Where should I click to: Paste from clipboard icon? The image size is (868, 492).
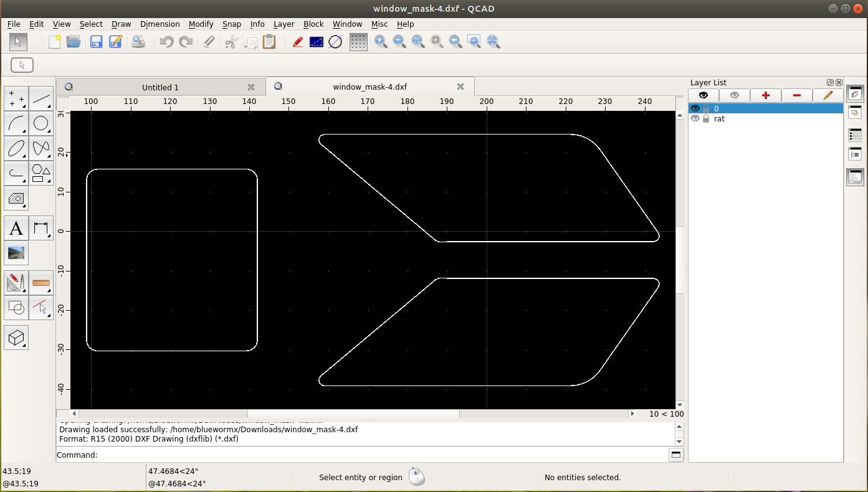[269, 42]
